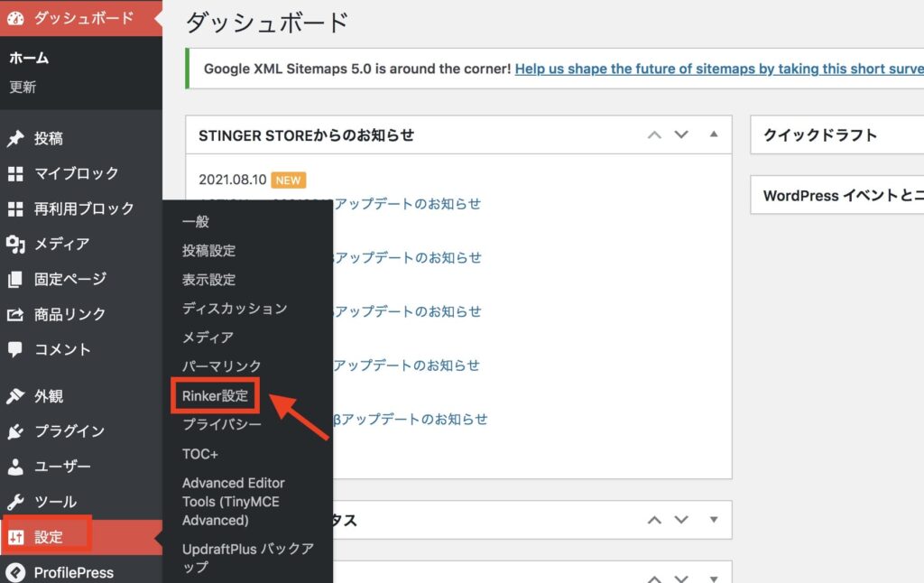Click the Posts pushpin icon
The width and height of the screenshot is (924, 583).
pyautogui.click(x=16, y=138)
